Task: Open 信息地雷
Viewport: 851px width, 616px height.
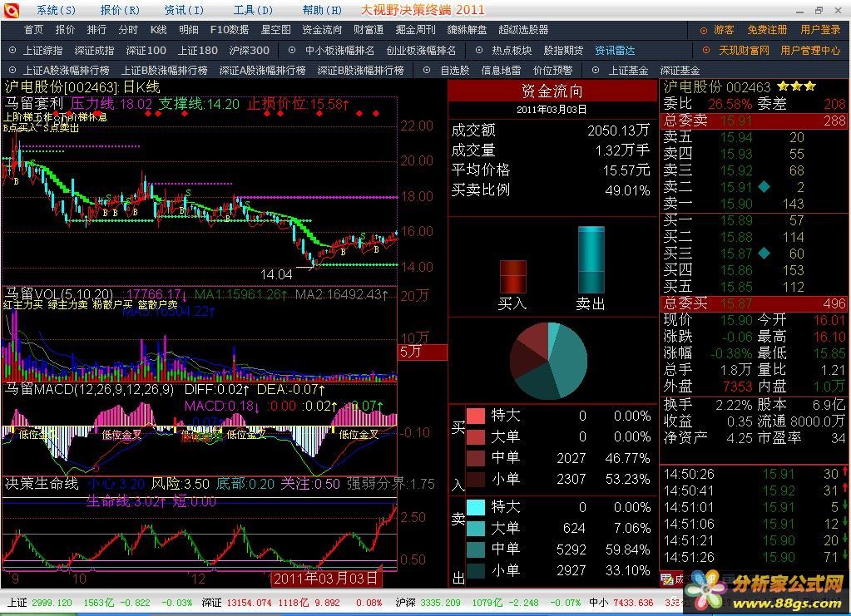Action: pos(501,71)
